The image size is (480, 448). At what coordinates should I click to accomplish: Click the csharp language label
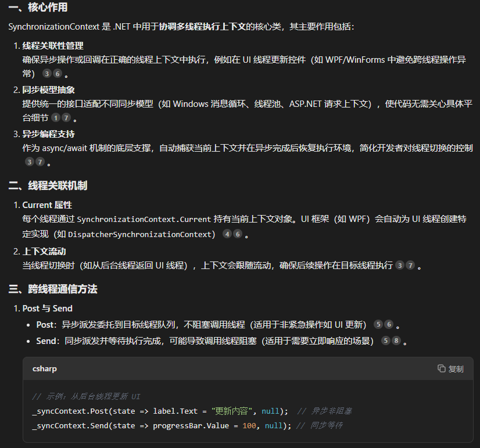tap(45, 369)
